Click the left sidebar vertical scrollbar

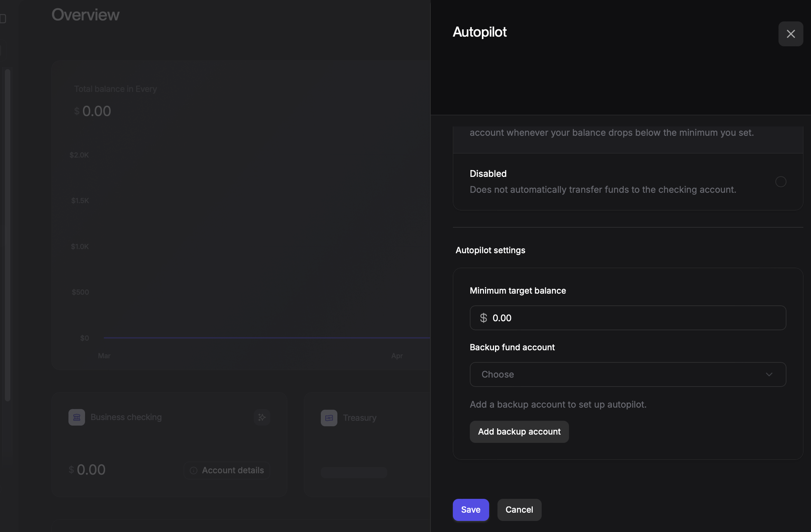click(x=8, y=235)
